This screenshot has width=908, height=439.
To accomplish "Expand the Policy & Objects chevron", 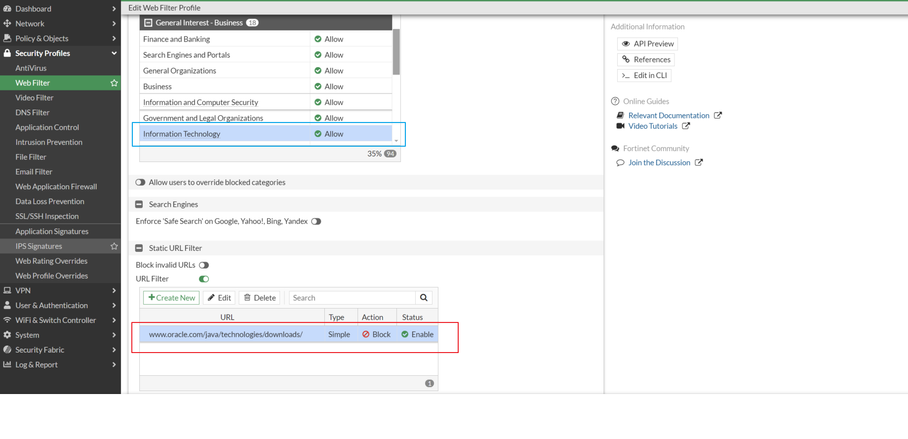I will coord(114,38).
